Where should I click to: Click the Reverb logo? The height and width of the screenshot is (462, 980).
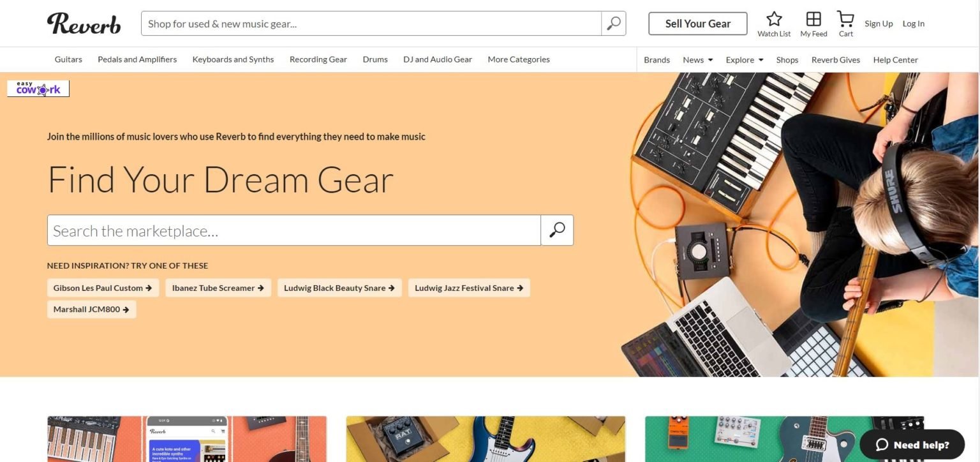tap(84, 23)
